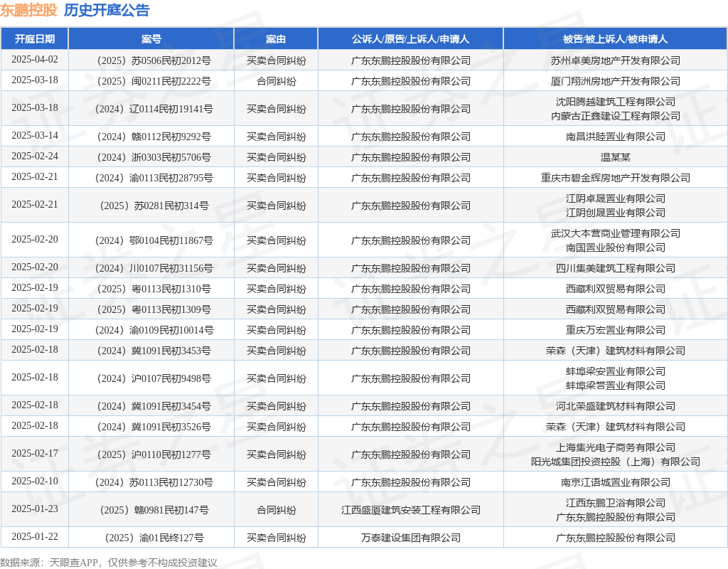Click defendant 内蒙古正鑫建设工程有限公司
This screenshot has height=569, width=728.
pyautogui.click(x=615, y=116)
